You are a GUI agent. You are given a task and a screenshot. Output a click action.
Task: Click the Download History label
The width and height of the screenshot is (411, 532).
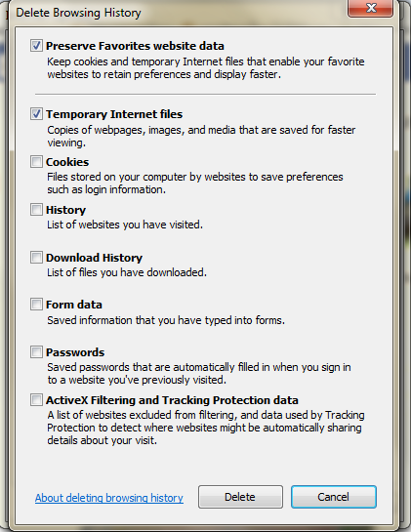(94, 258)
